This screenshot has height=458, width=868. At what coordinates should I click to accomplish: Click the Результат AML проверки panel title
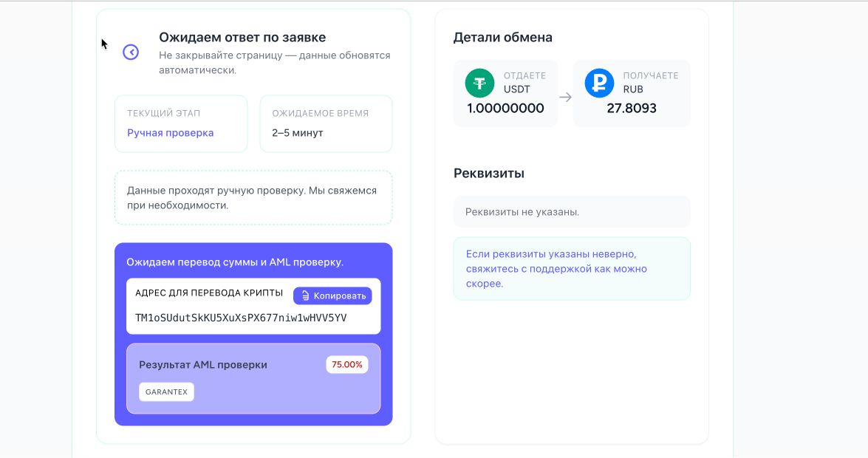coord(203,364)
